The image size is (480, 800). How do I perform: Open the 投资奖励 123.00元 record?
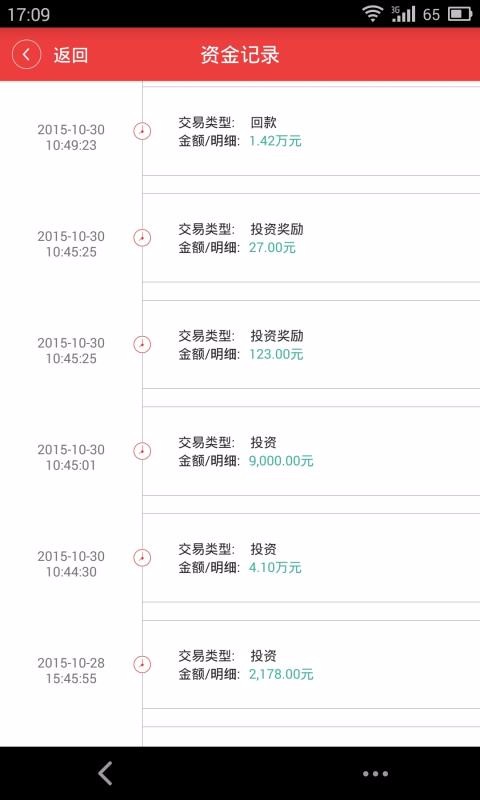(311, 344)
